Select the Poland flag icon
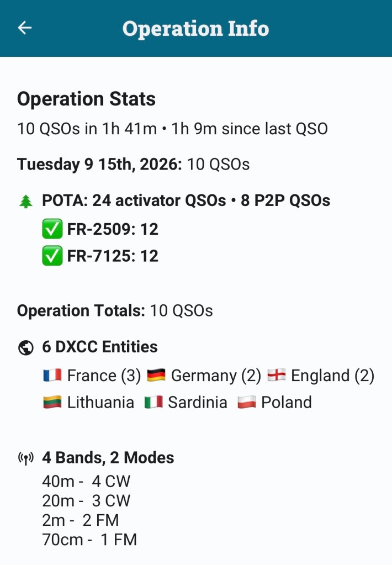Viewport: 392px width, 565px height. (246, 403)
